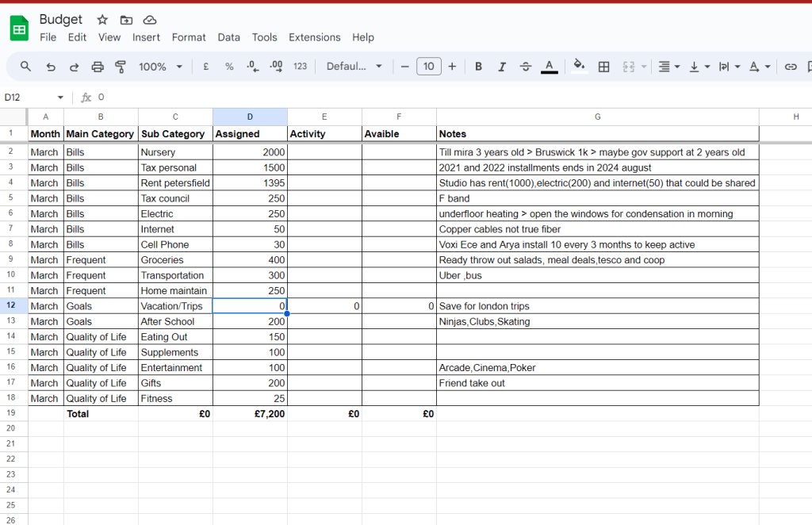Open more number formats 123
Screen dimensions: 812x525
300,67
